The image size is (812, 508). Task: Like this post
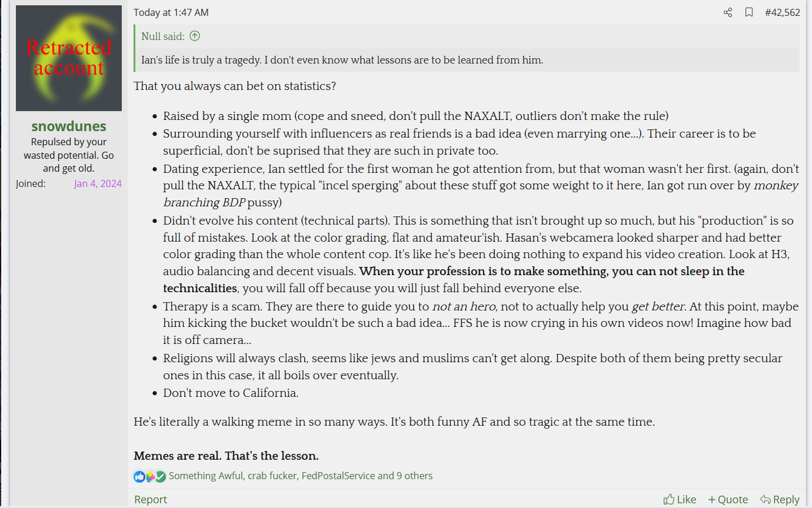click(680, 499)
